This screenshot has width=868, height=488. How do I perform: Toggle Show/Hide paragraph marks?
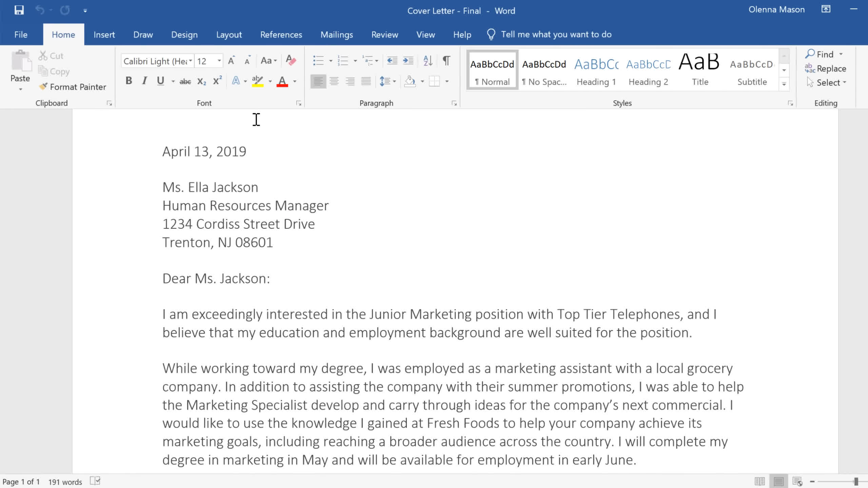pos(446,61)
